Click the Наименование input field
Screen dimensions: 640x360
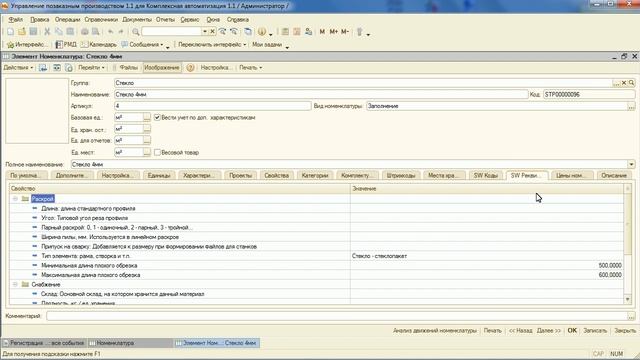[321, 94]
